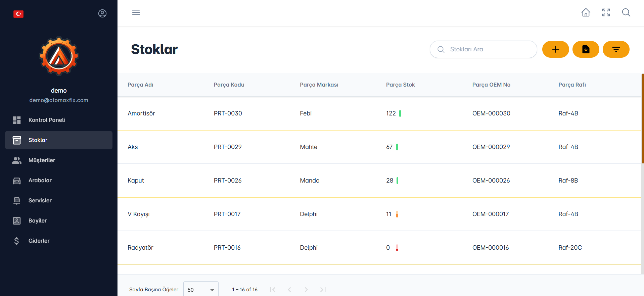Open the filter options button
644x296 pixels.
[616, 49]
